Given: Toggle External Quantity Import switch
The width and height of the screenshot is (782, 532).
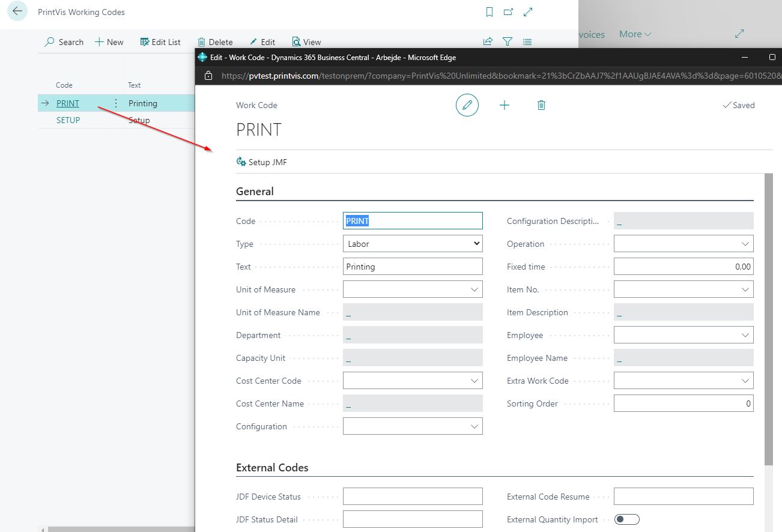Looking at the screenshot, I should 627,519.
